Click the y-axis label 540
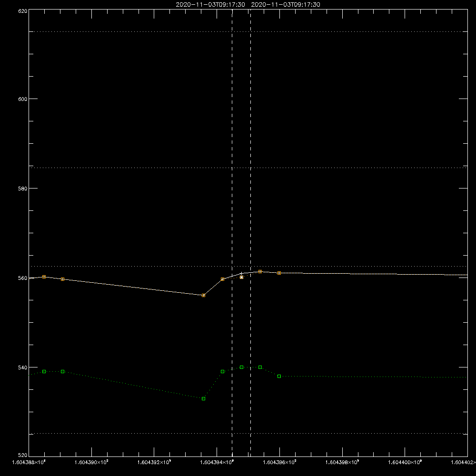Screen dimensions: 476x476 click(23, 367)
